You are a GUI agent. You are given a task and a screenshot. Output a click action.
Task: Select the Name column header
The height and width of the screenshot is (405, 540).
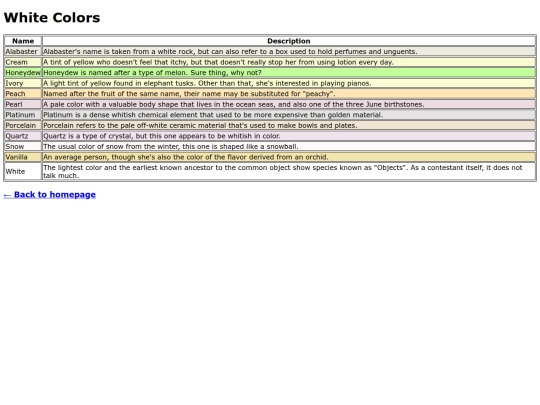23,41
